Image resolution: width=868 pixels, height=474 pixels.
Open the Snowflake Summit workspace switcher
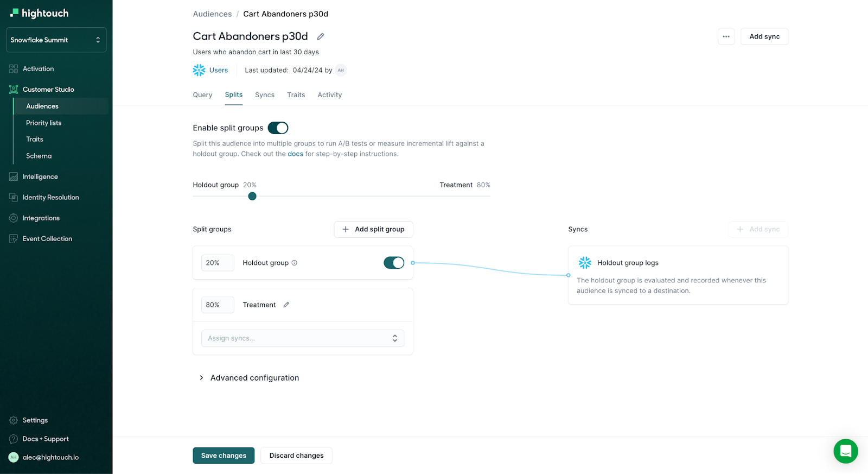coord(56,40)
